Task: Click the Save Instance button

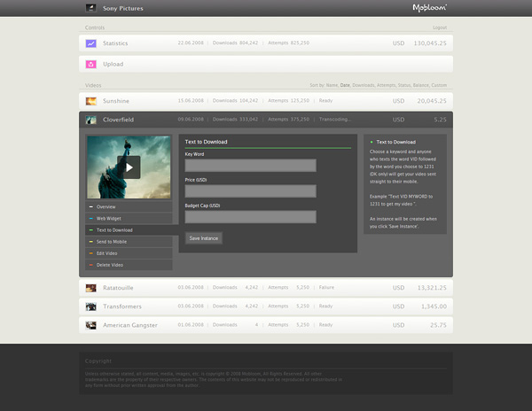Action: click(x=204, y=238)
